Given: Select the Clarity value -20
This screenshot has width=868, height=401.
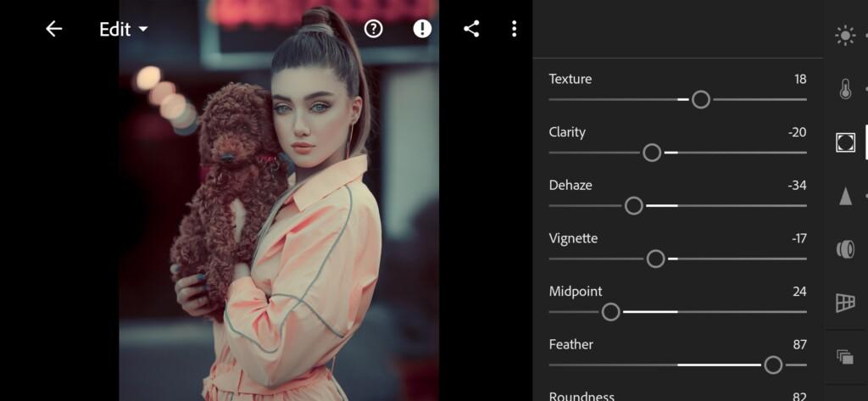Looking at the screenshot, I should coord(798,132).
